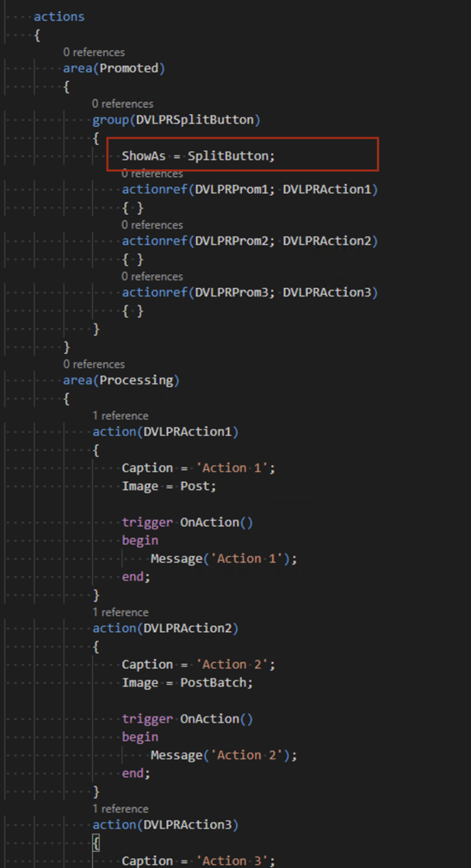The image size is (471, 868).
Task: Click the 'Action 3' Caption string
Action: pos(234,861)
